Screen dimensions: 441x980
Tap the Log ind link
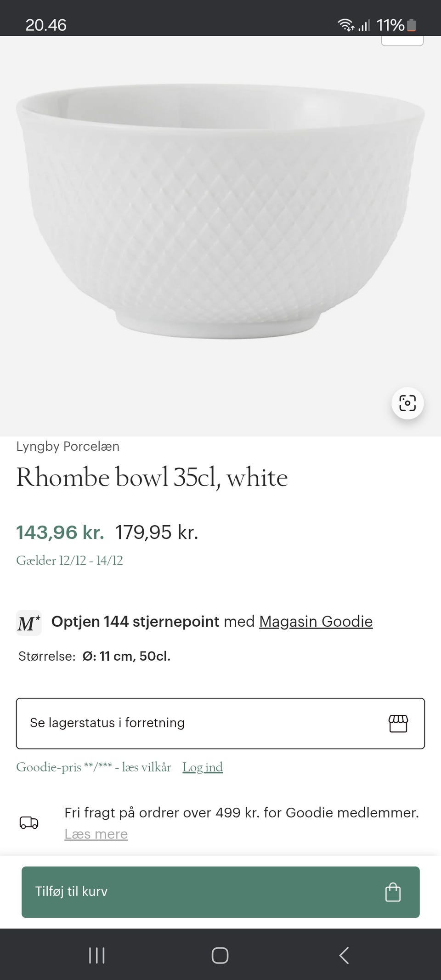pyautogui.click(x=203, y=767)
